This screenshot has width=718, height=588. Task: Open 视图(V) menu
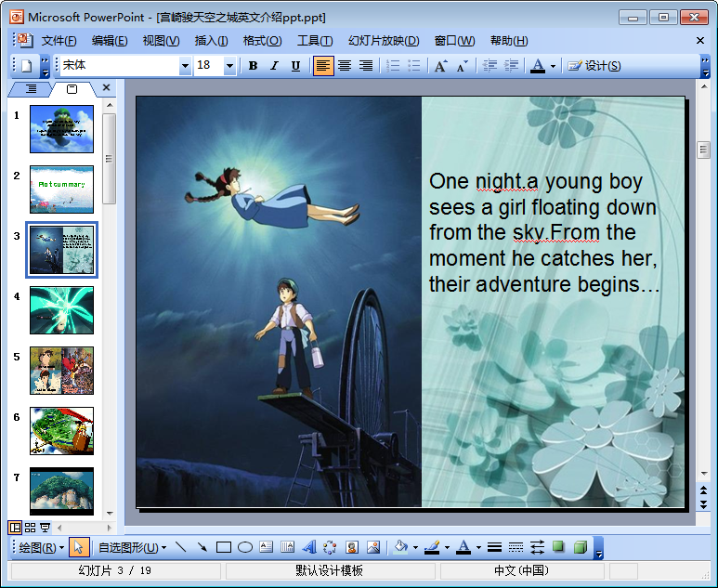point(161,41)
